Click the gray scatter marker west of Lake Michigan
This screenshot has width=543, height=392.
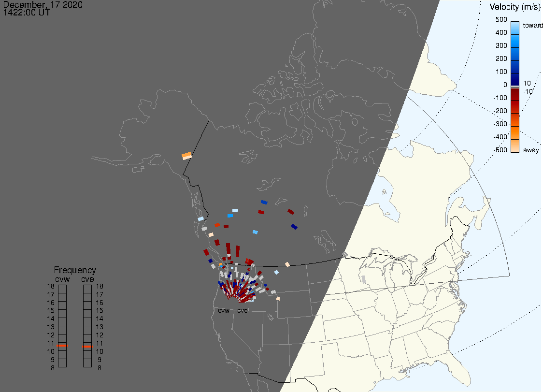coord(363,280)
